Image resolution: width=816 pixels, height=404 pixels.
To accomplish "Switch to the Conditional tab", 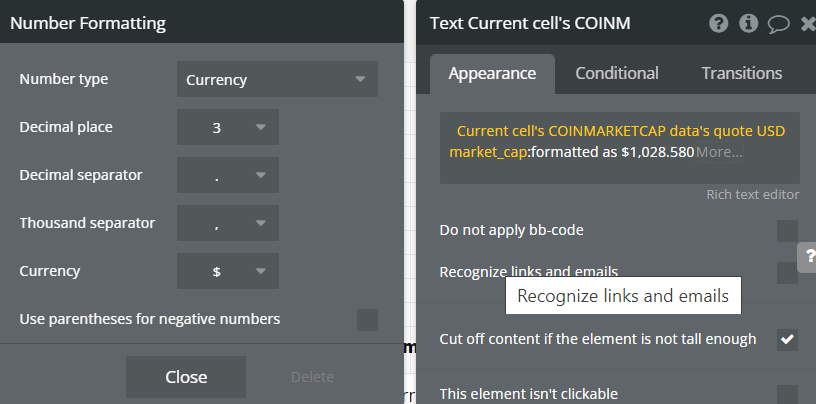I will point(617,73).
